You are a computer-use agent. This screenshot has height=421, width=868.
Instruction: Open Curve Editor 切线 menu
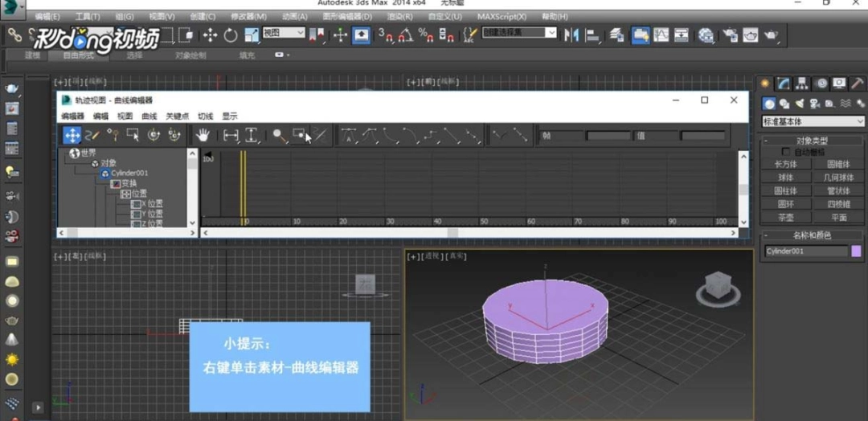(x=206, y=116)
